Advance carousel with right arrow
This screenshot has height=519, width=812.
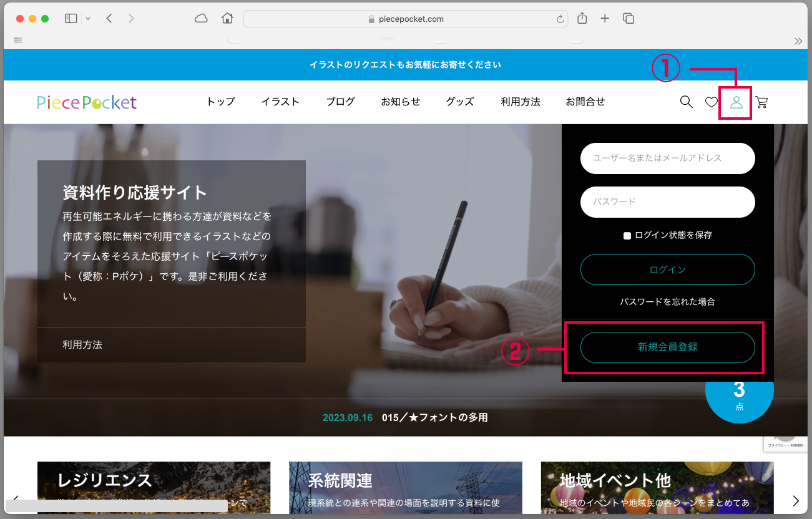pyautogui.click(x=796, y=500)
